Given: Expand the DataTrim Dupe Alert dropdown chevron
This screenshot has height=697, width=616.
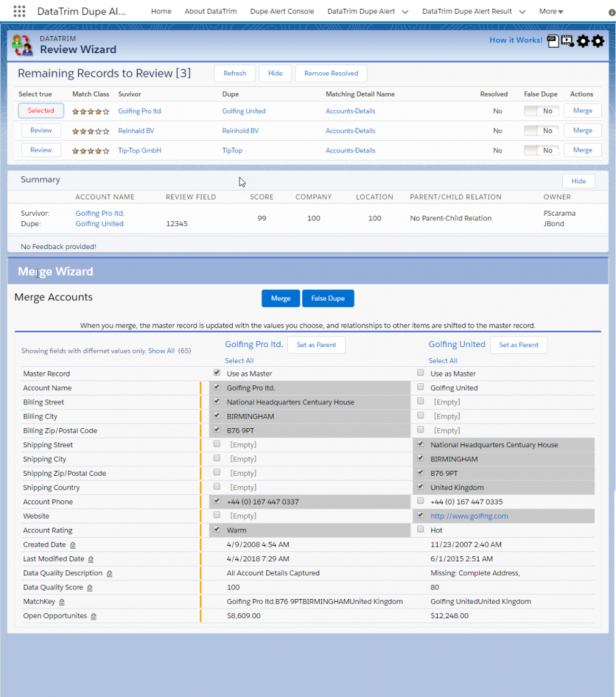Looking at the screenshot, I should point(405,12).
